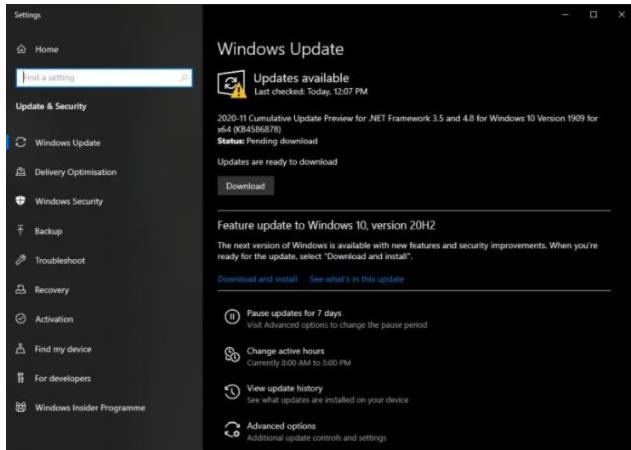Minimize the Settings window
Viewport: 631px width, 450px height.
[x=565, y=14]
